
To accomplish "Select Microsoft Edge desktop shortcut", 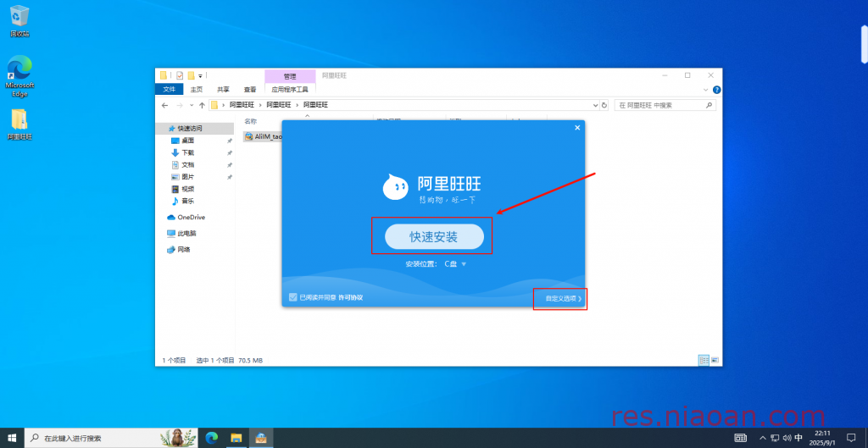I will (x=19, y=75).
